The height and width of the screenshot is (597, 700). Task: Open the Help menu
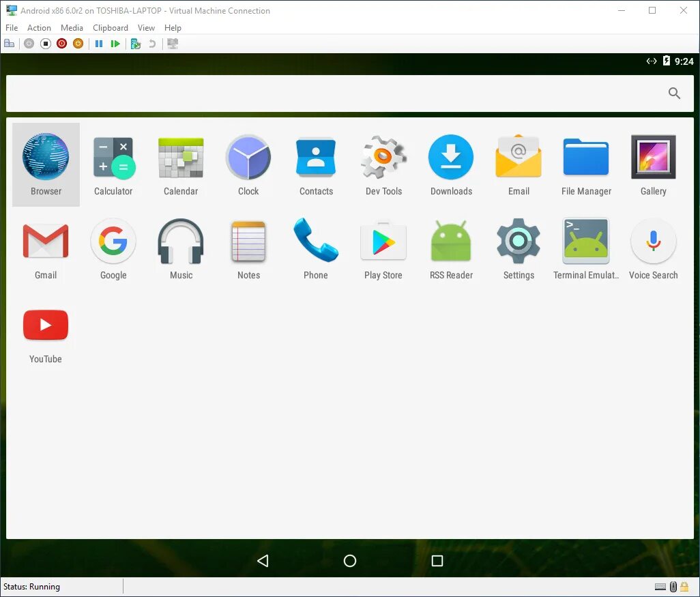pyautogui.click(x=173, y=28)
